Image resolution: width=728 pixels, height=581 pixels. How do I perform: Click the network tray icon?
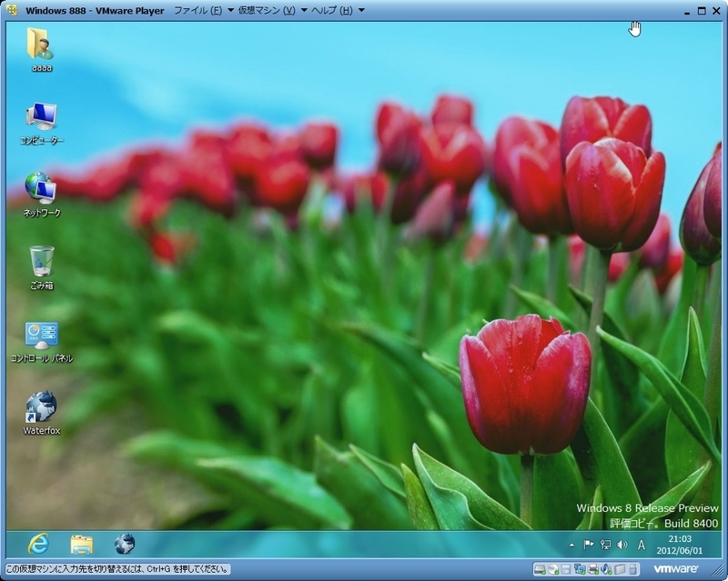(x=605, y=545)
